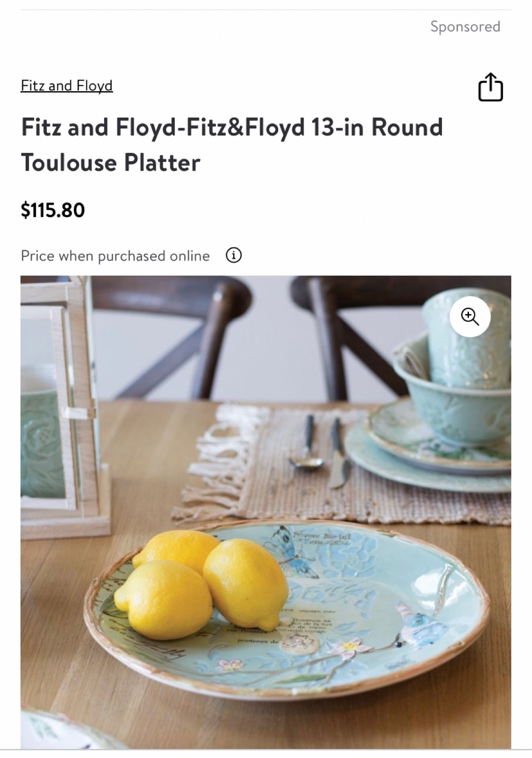Viewport: 532px width, 758px height.
Task: Open the Fitz and Floyd brand link
Action: (67, 86)
